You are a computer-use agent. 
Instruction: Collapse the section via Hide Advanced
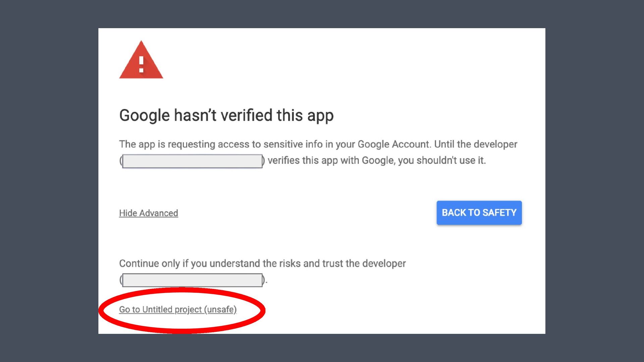[148, 213]
